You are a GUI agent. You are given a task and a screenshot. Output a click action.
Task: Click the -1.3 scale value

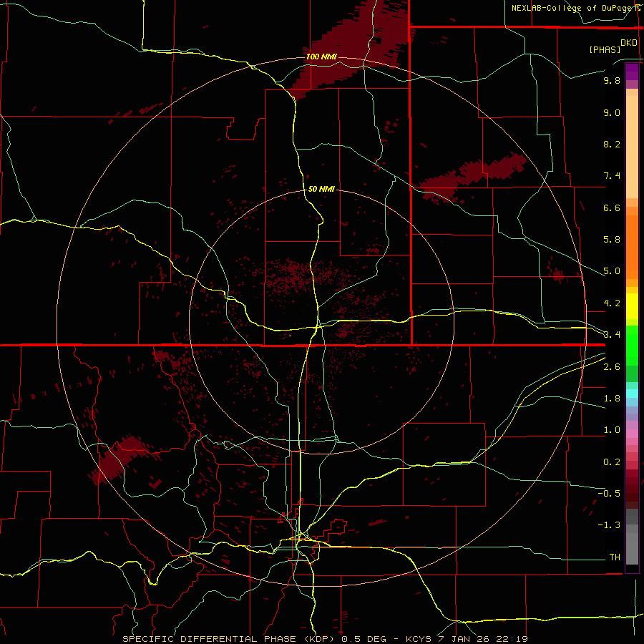pos(609,525)
